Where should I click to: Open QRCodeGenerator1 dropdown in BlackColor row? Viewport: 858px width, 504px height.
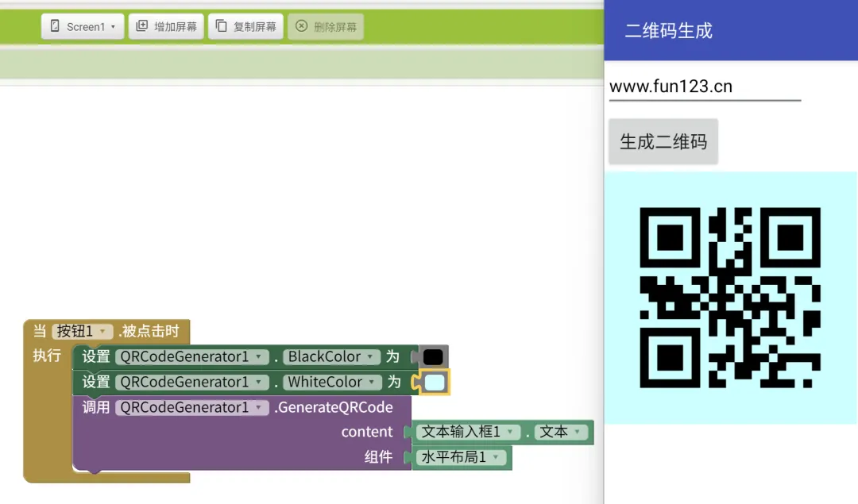point(192,357)
